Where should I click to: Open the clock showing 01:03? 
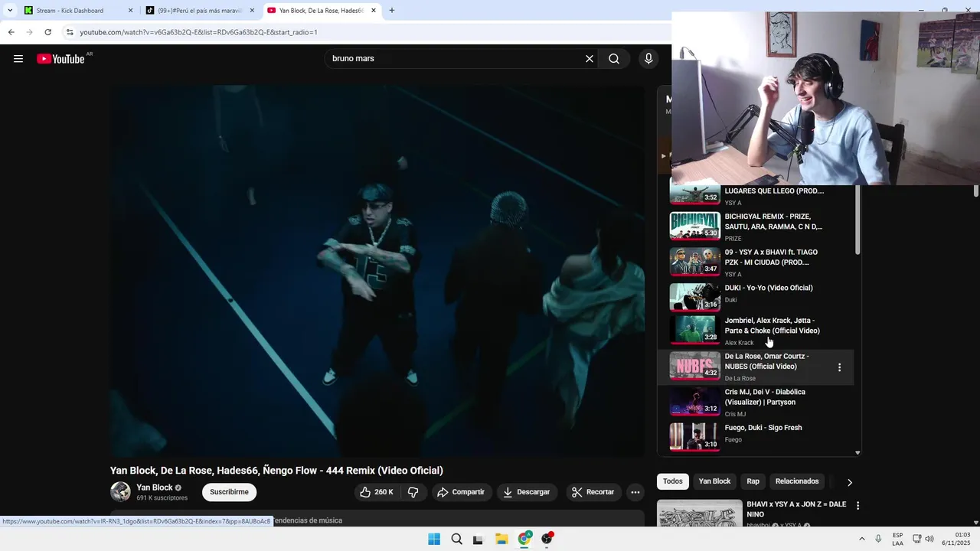[957, 539]
